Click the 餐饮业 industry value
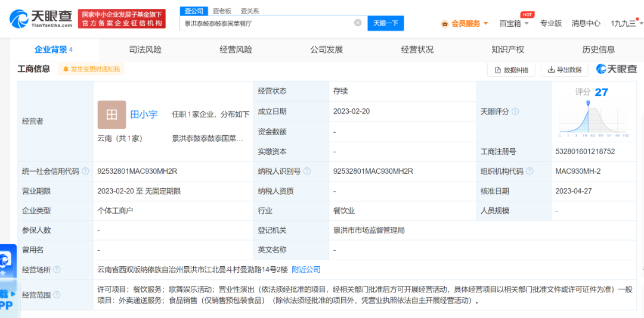This screenshot has width=644, height=318. point(344,210)
